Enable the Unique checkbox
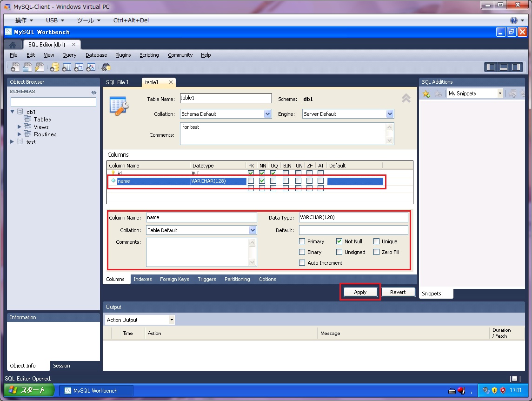 click(x=376, y=241)
